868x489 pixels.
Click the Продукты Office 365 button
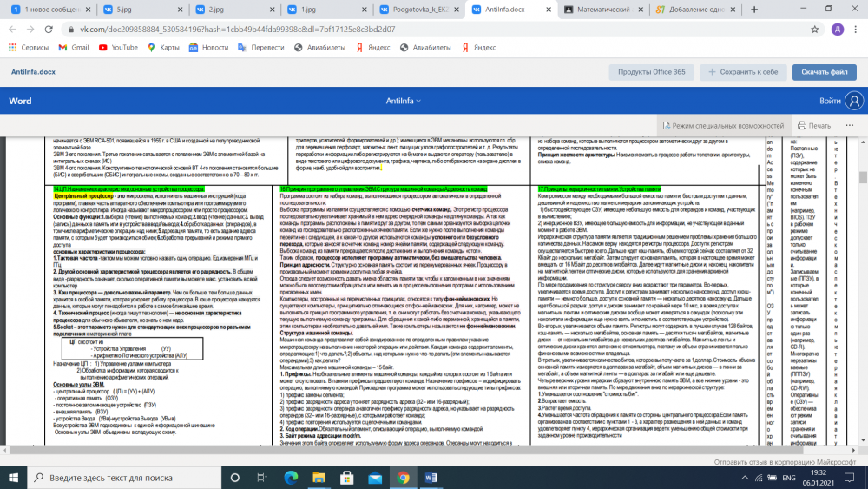(652, 72)
